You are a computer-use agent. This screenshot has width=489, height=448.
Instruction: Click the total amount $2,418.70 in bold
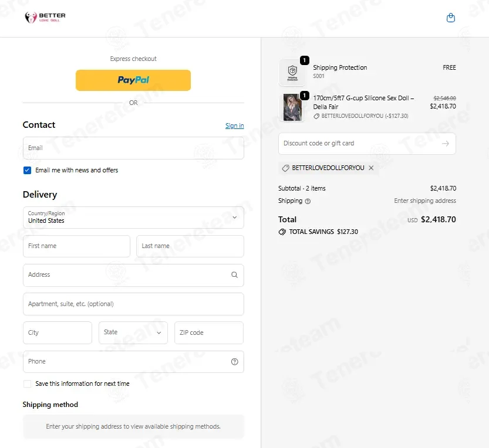[x=438, y=220]
